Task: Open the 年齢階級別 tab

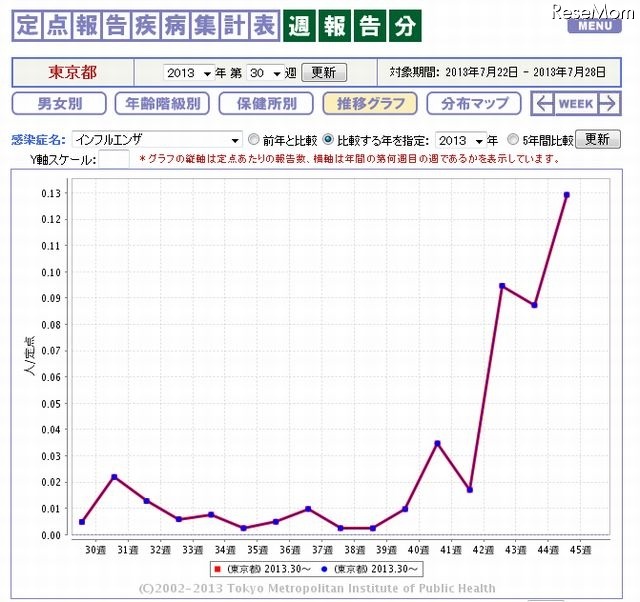Action: (x=162, y=104)
